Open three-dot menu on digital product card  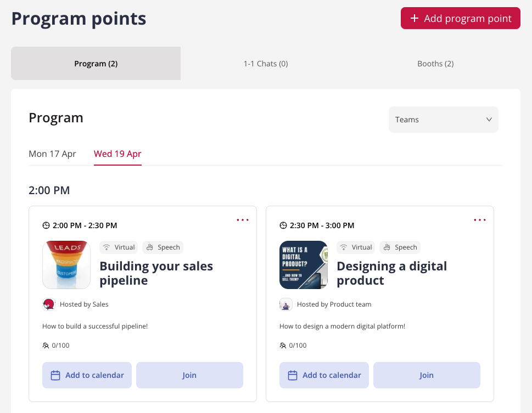[x=480, y=220]
